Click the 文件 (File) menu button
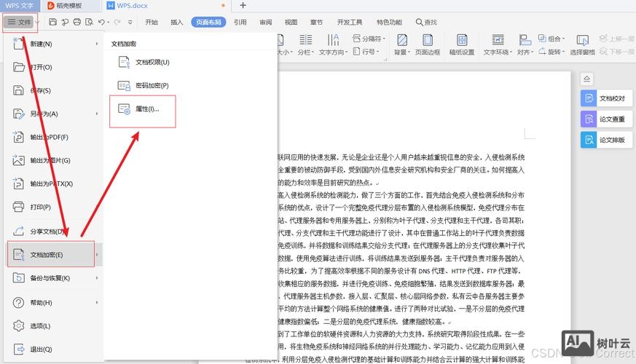 point(20,22)
